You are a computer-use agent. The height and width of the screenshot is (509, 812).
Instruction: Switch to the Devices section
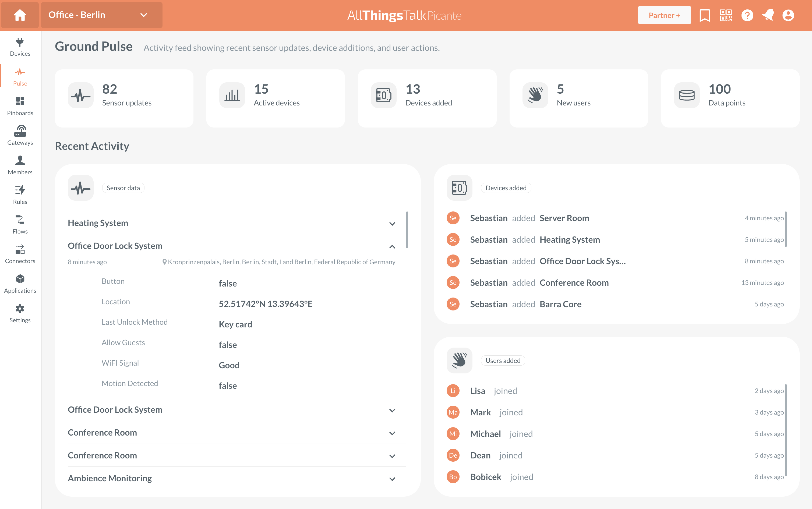20,47
